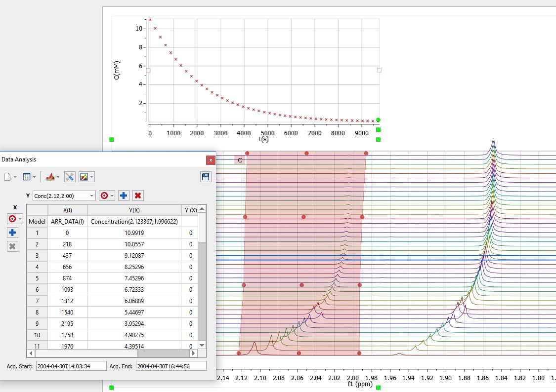Click the X(I) column header
This screenshot has width=556, height=392.
pos(67,210)
